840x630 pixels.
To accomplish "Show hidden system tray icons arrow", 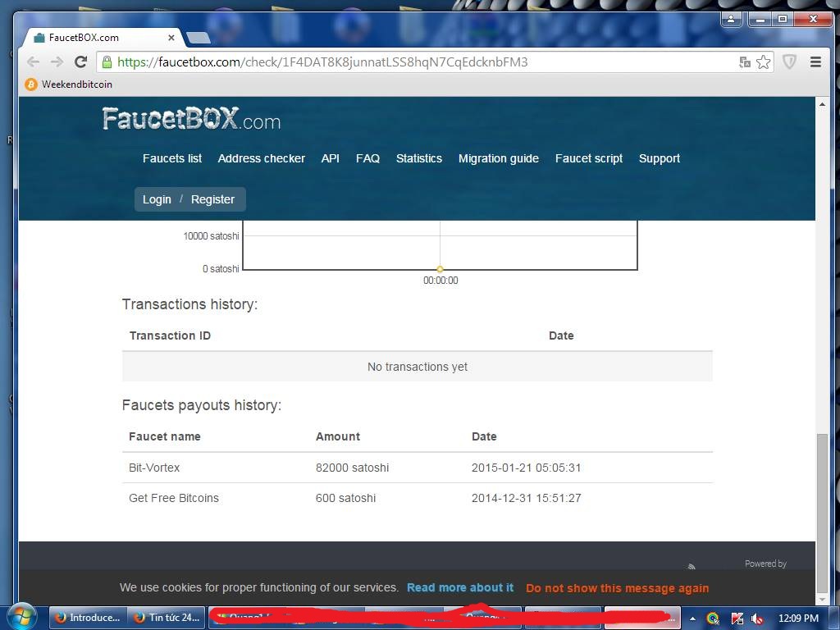I will pyautogui.click(x=692, y=619).
